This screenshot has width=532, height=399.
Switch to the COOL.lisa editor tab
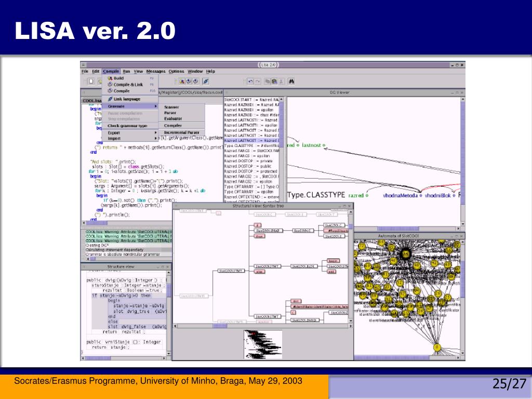pyautogui.click(x=92, y=101)
